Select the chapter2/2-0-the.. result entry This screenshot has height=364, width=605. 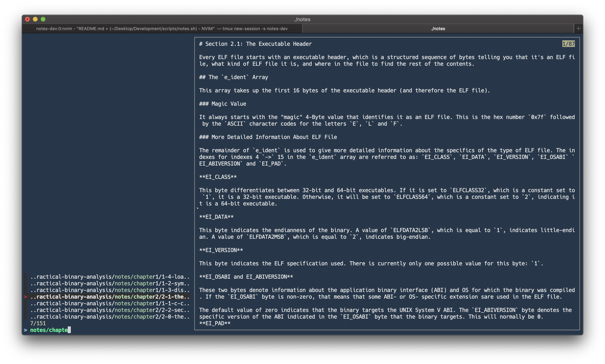(110, 317)
